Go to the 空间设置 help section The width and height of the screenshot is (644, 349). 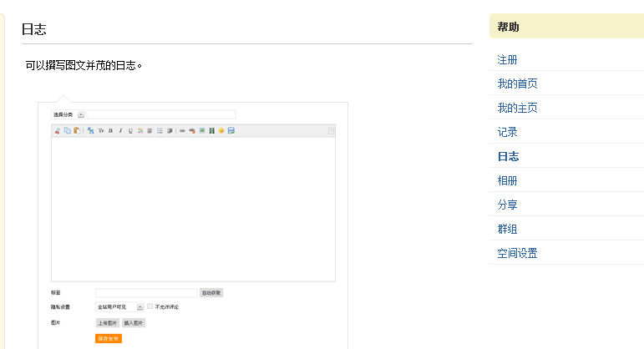[x=517, y=253]
